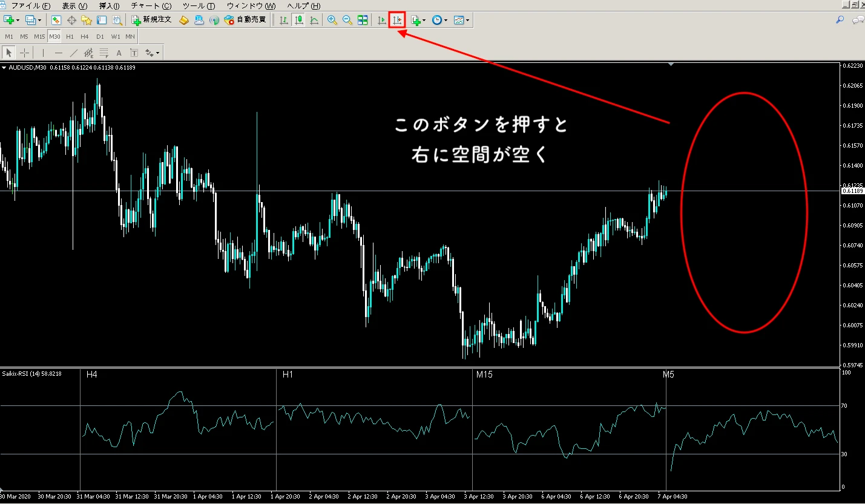Toggle the Chart Shift button
Image resolution: width=865 pixels, height=504 pixels.
397,20
